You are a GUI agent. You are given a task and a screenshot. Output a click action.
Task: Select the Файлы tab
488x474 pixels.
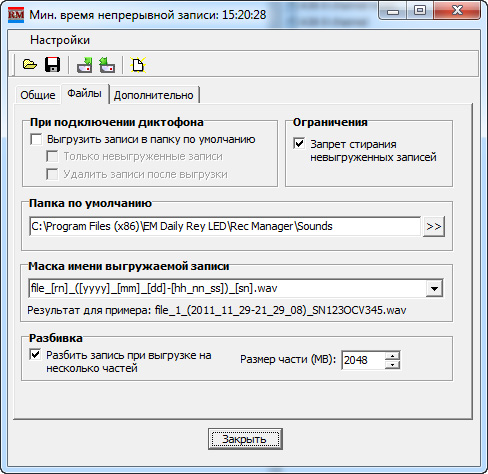(x=85, y=93)
